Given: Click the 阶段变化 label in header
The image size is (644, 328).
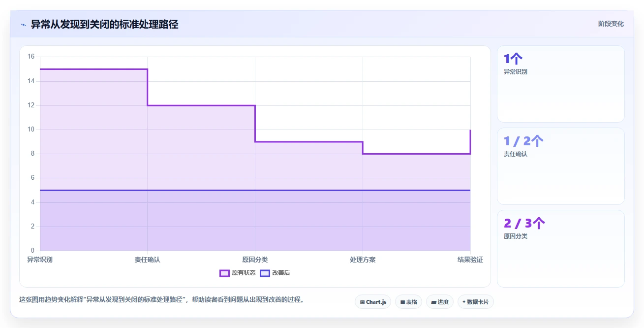Looking at the screenshot, I should (611, 24).
